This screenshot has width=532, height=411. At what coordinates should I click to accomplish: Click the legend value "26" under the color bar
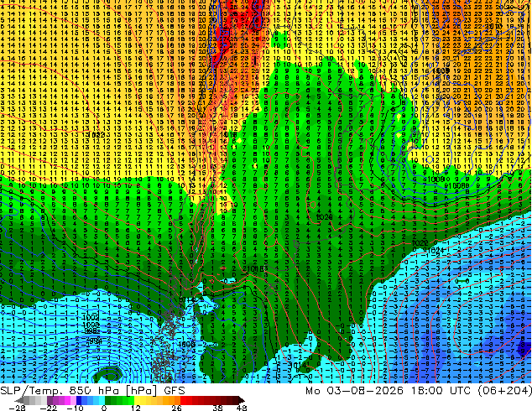coord(176,408)
